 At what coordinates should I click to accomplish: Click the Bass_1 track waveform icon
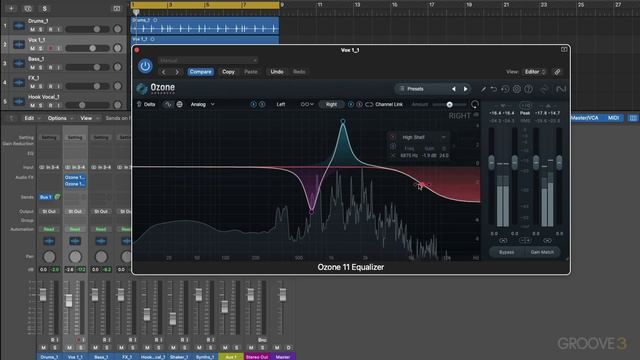[19, 64]
